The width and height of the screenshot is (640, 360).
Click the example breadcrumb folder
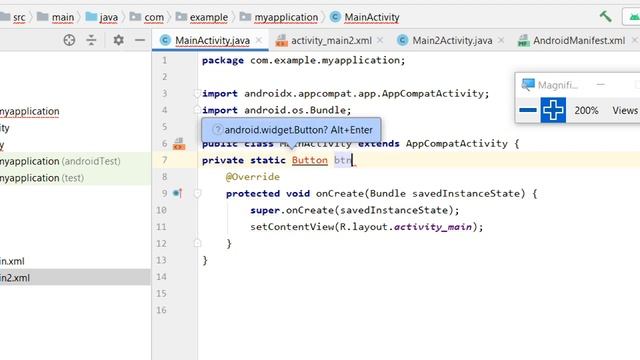coord(202,17)
